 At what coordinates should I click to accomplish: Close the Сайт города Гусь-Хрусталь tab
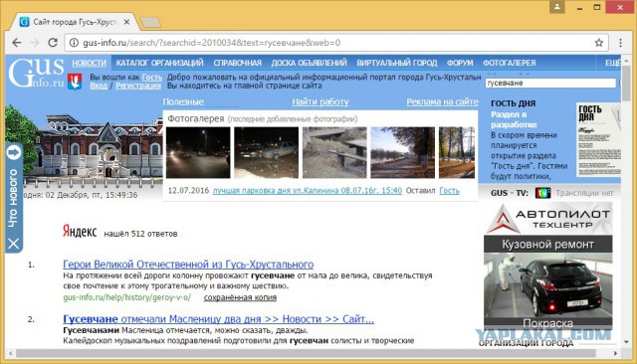click(126, 22)
